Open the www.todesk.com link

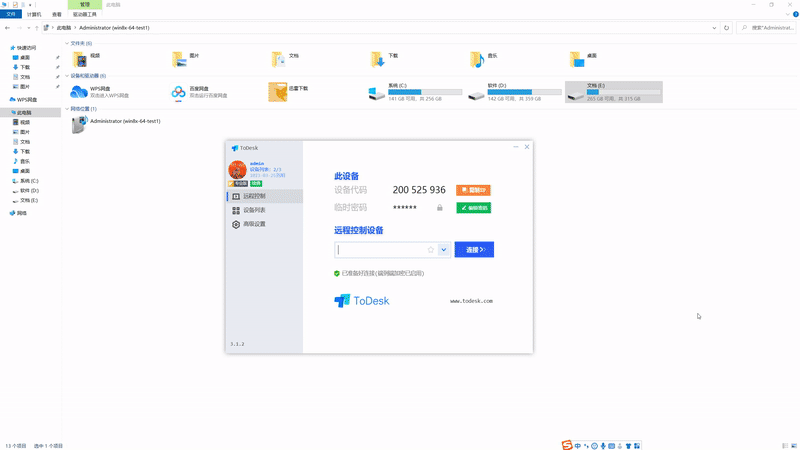[x=471, y=301]
